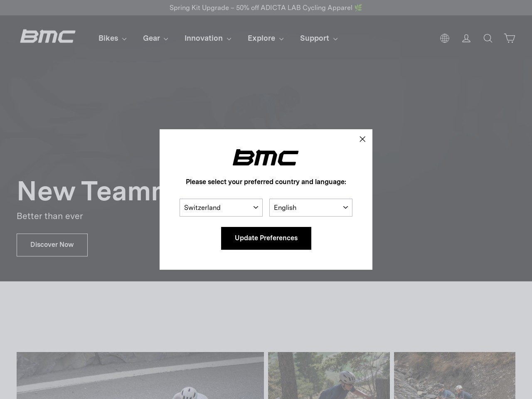The width and height of the screenshot is (532, 399).
Task: Expand the Bikes menu
Action: pos(112,38)
